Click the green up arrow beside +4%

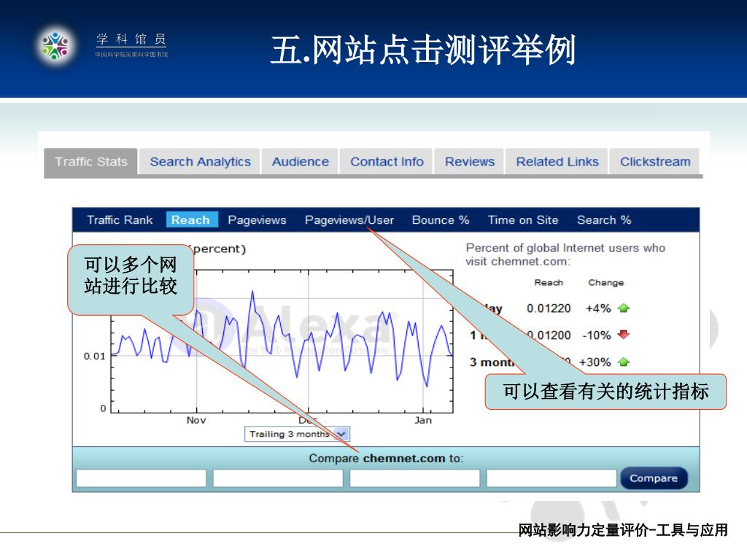(624, 308)
